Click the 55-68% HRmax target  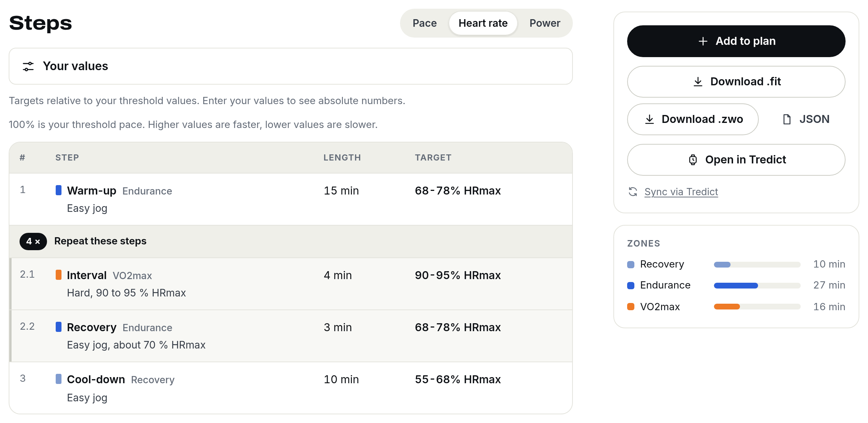pos(458,379)
